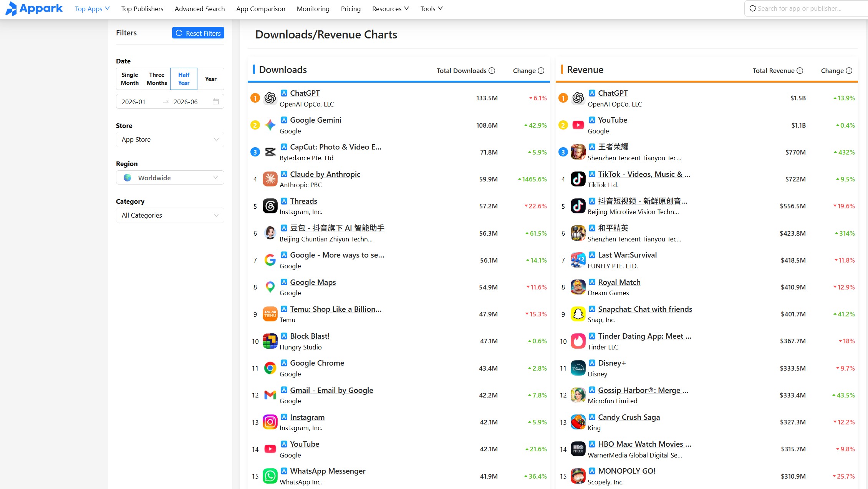Screen dimensions: 868x489
Task: Click the 1465.6% change value for Claude
Action: [x=532, y=179]
